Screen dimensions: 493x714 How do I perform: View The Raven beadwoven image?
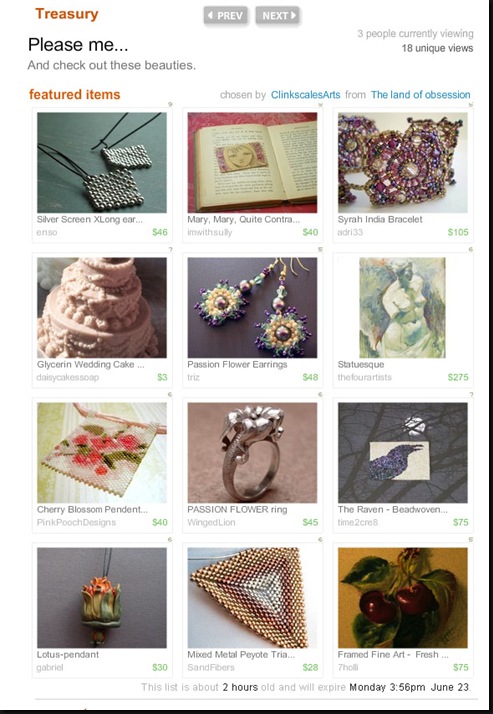(402, 453)
